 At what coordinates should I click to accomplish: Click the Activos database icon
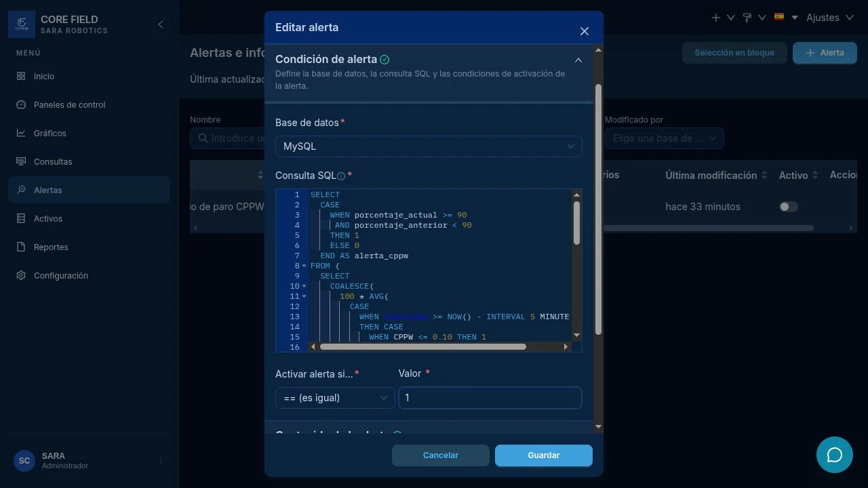[21, 218]
